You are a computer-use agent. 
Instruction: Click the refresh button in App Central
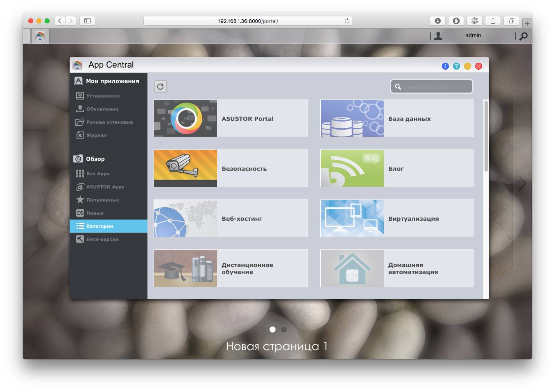coord(160,86)
